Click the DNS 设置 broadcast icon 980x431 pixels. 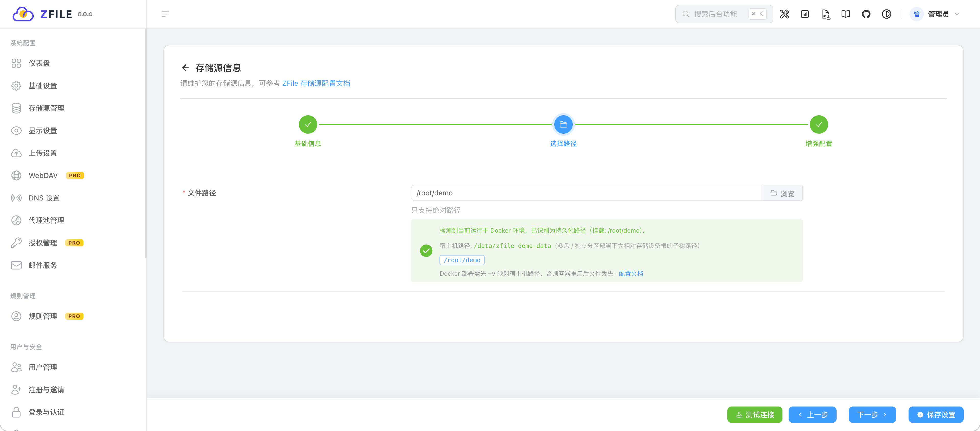click(x=16, y=198)
